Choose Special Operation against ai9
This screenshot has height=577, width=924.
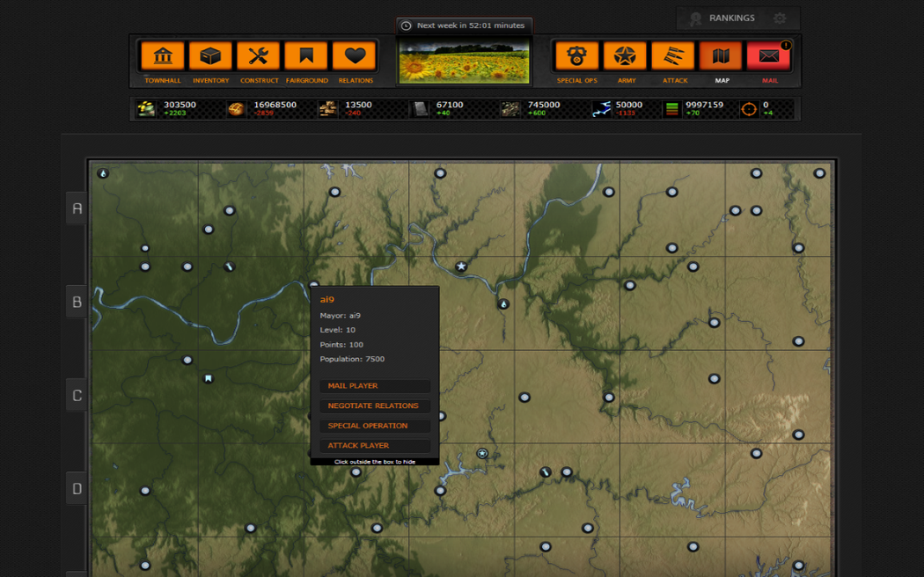coord(375,426)
